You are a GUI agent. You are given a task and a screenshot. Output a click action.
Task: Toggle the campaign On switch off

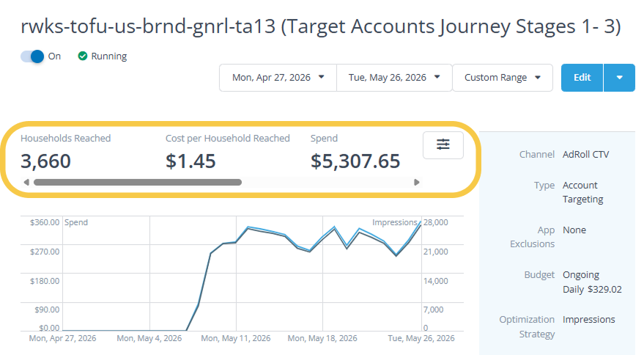click(32, 56)
